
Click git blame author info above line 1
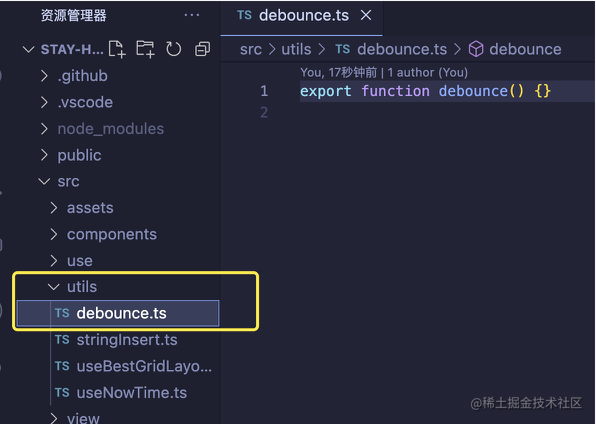click(384, 72)
